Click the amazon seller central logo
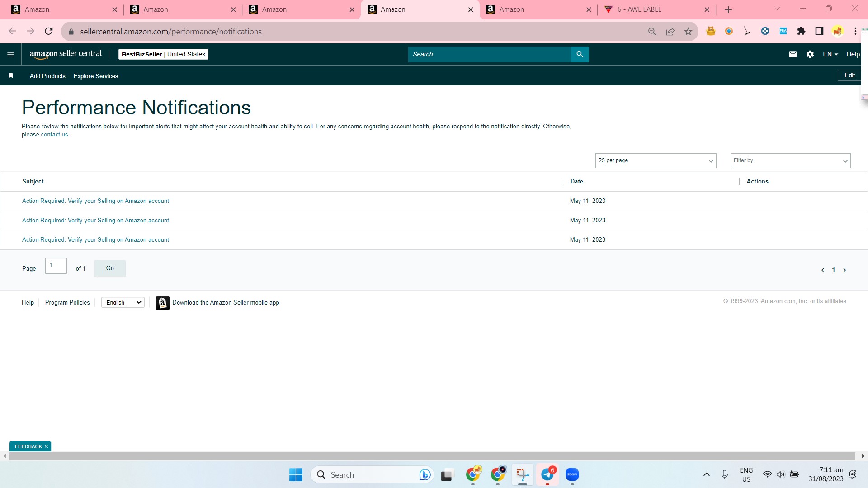868x488 pixels. [x=66, y=54]
